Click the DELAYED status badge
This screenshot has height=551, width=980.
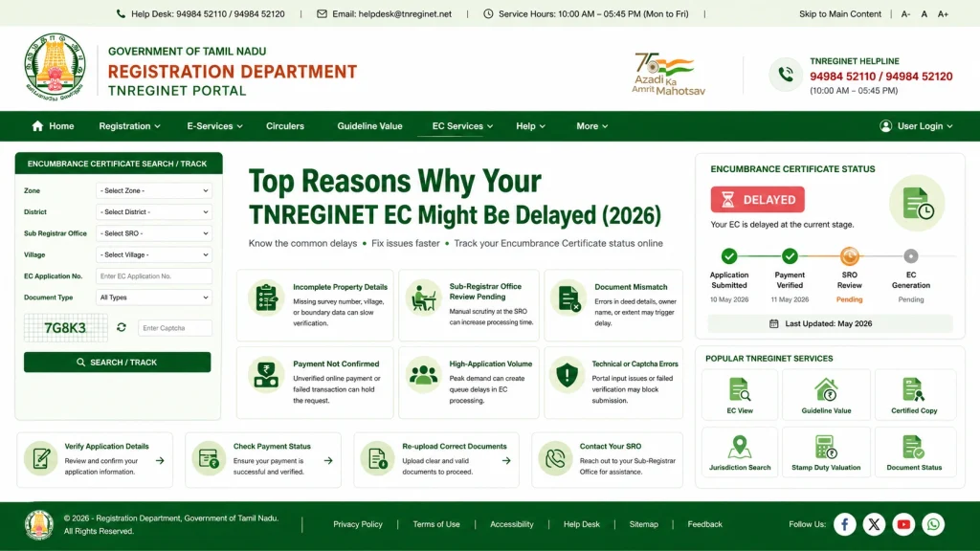point(758,199)
